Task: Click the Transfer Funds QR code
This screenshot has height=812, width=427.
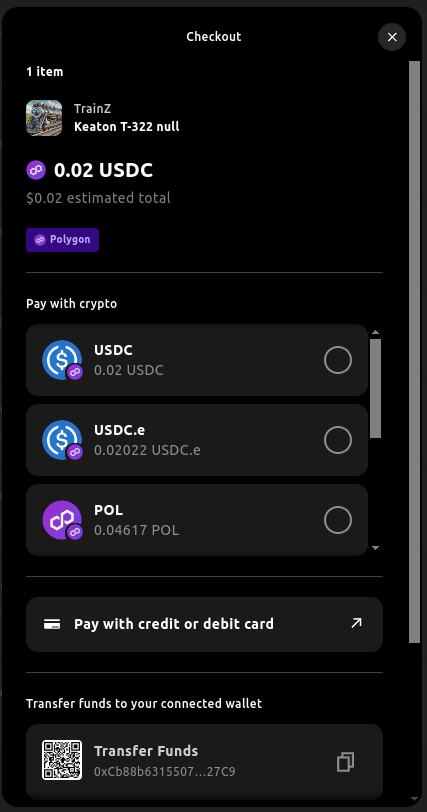Action: [62, 760]
